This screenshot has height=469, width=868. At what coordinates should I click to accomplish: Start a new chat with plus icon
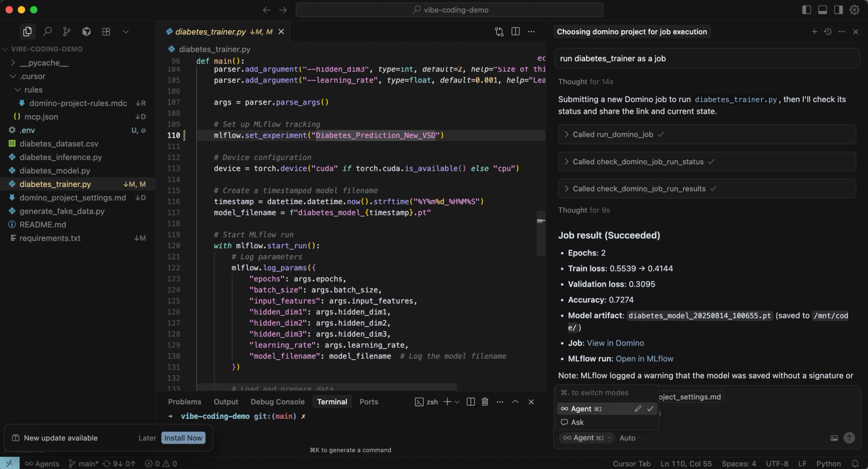pyautogui.click(x=814, y=32)
